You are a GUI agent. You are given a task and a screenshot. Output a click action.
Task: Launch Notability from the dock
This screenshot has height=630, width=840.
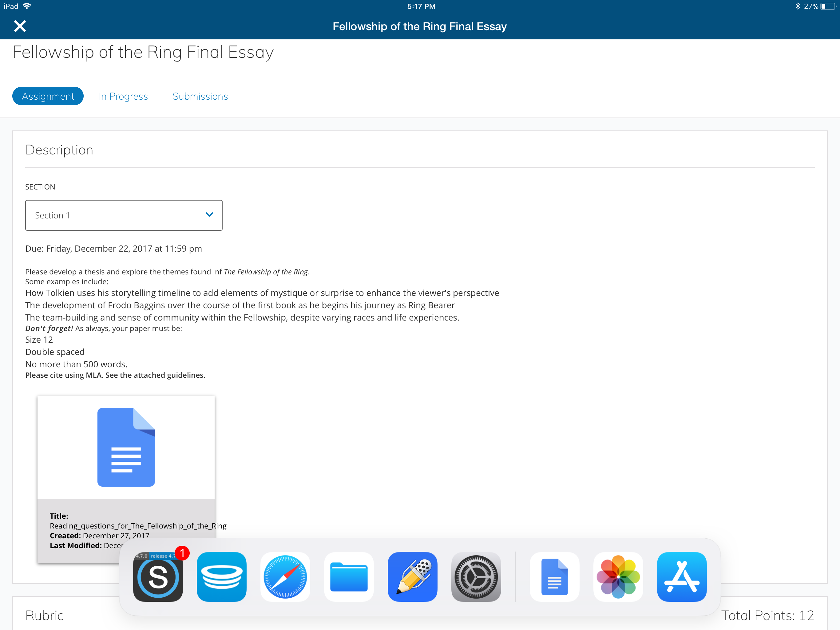pos(412,576)
